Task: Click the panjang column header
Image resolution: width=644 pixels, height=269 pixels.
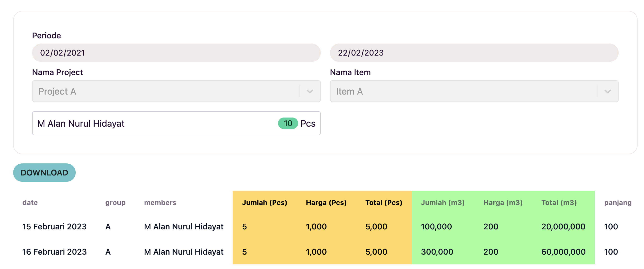Action: (618, 203)
